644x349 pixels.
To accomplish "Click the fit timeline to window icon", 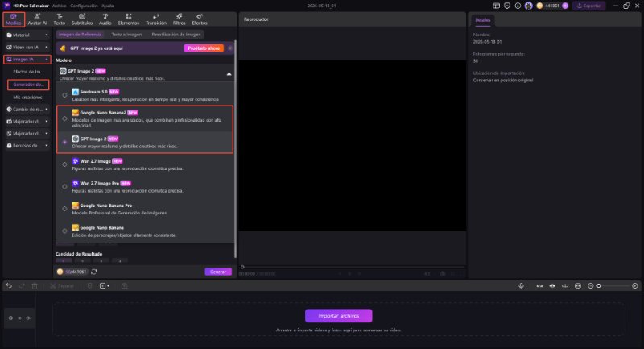I will point(578,285).
